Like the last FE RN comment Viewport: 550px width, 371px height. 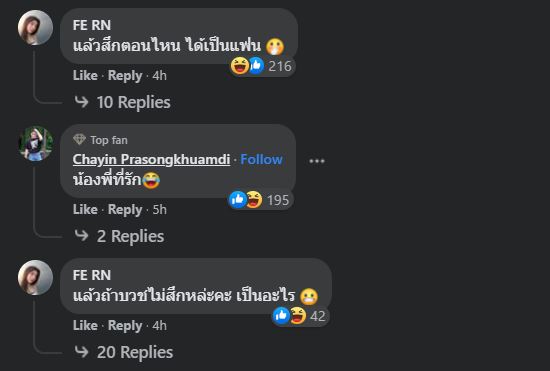[x=85, y=325]
